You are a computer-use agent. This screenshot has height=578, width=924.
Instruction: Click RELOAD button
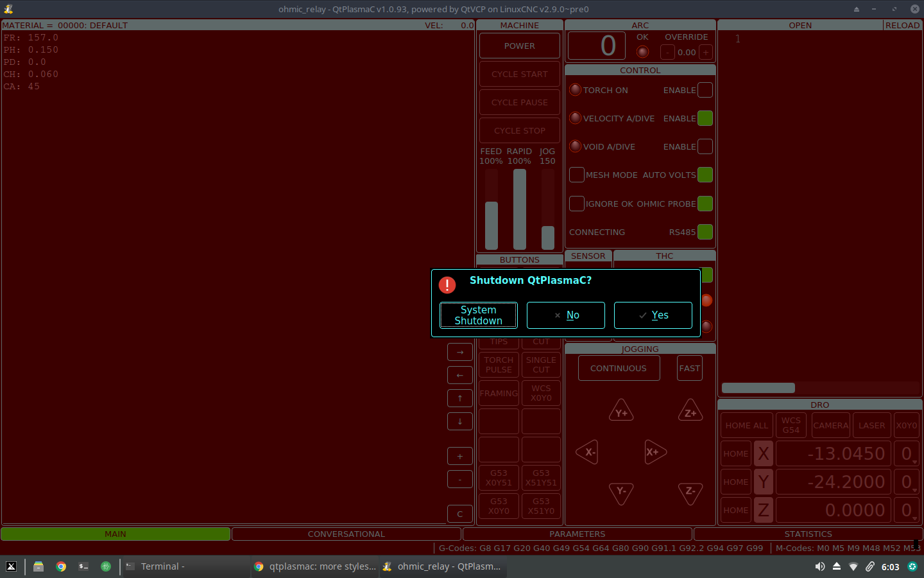pyautogui.click(x=903, y=25)
